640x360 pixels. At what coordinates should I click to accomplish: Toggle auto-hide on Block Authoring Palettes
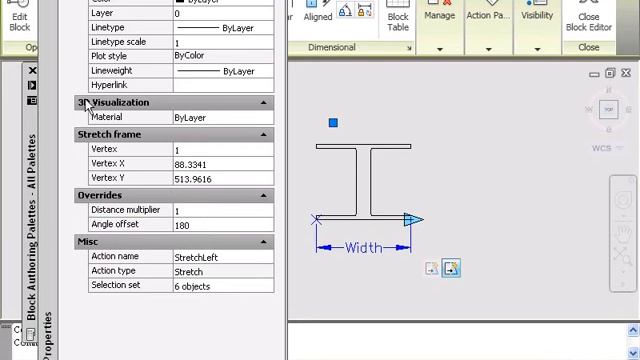coord(32,85)
